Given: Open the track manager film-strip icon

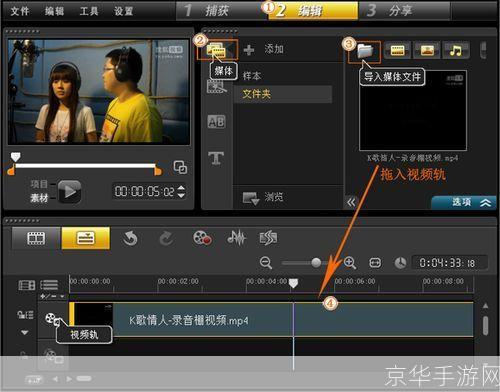Looking at the screenshot, I should pyautogui.click(x=27, y=285).
